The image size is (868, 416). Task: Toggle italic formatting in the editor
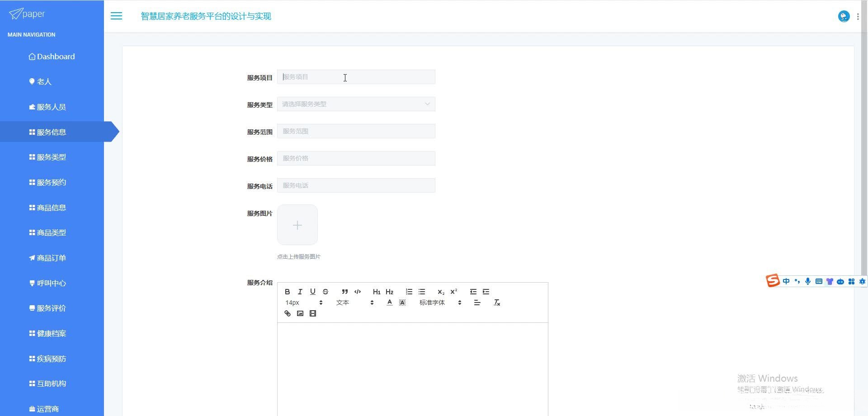300,292
